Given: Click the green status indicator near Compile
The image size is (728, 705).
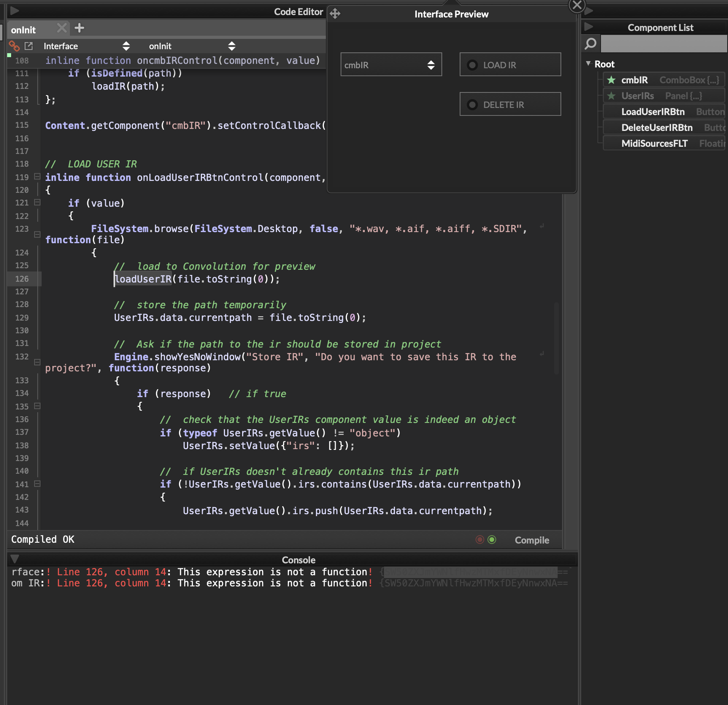Looking at the screenshot, I should click(492, 540).
